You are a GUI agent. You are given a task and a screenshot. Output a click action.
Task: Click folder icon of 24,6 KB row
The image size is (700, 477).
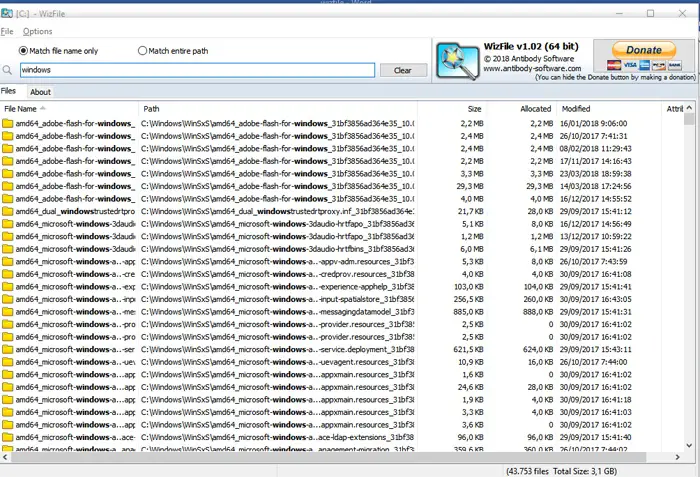tap(8, 387)
